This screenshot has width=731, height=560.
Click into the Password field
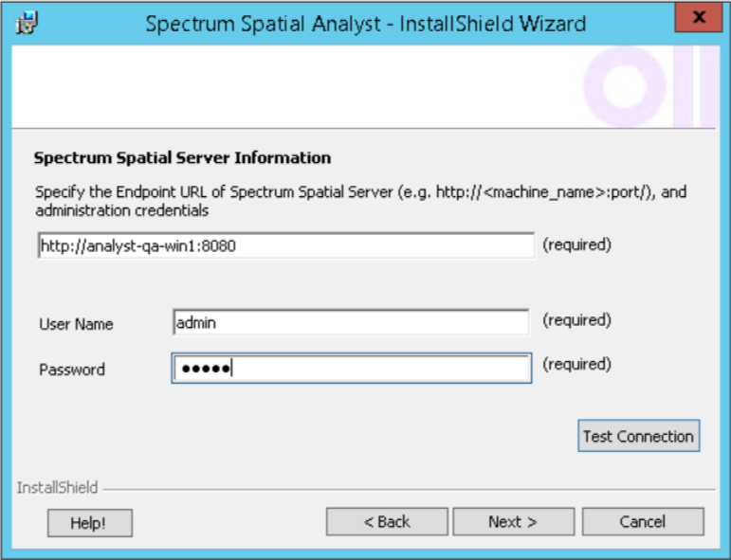[352, 368]
